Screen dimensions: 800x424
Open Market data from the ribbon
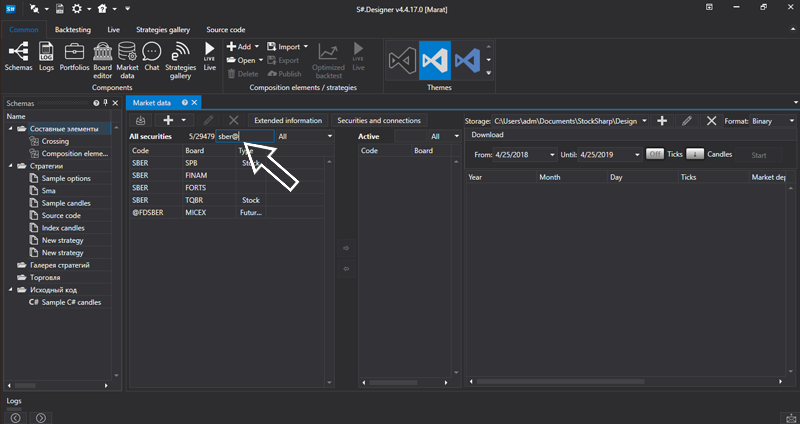click(x=128, y=56)
